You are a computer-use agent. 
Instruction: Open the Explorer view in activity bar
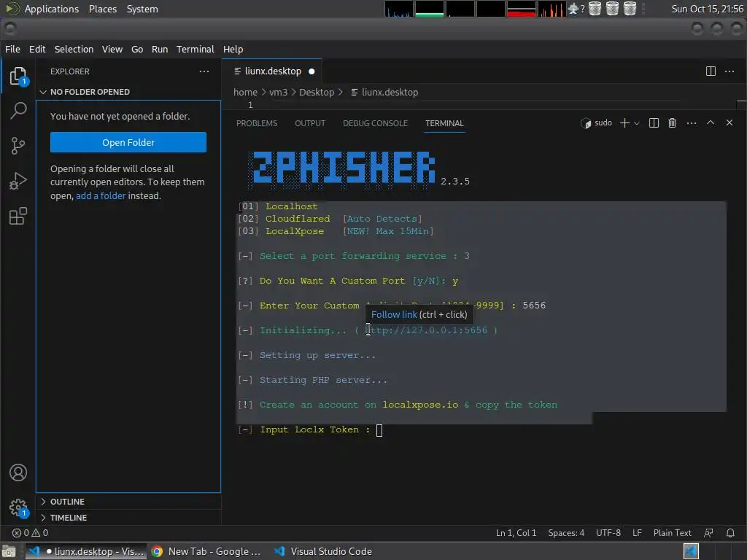pos(18,76)
